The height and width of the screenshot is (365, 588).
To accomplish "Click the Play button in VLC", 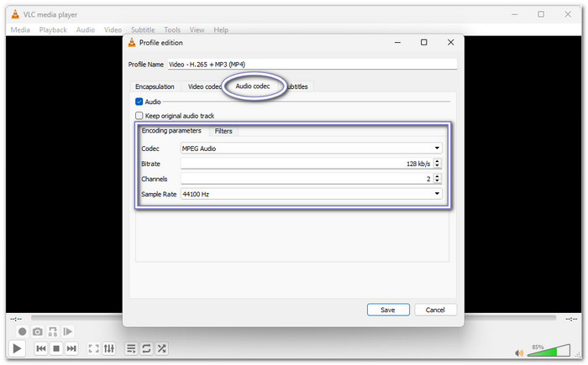I will click(x=17, y=348).
